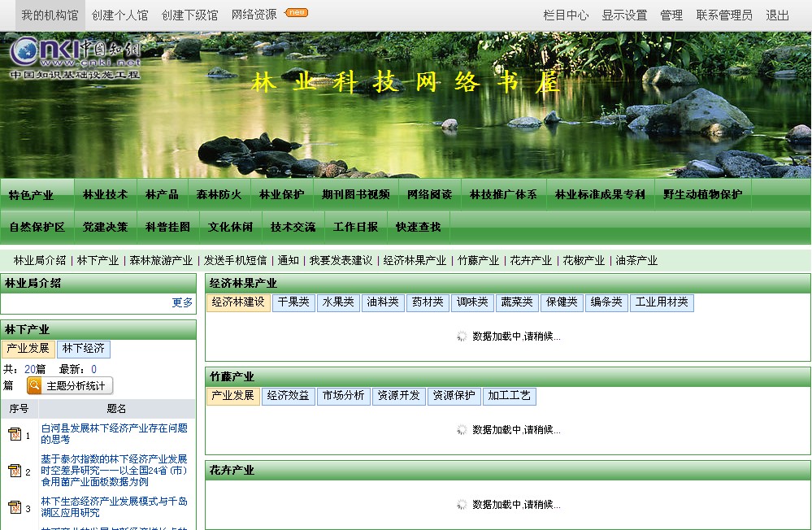812x530 pixels.
Task: Switch to 加工工艺 tab under 竹藤产业
Action: click(510, 396)
